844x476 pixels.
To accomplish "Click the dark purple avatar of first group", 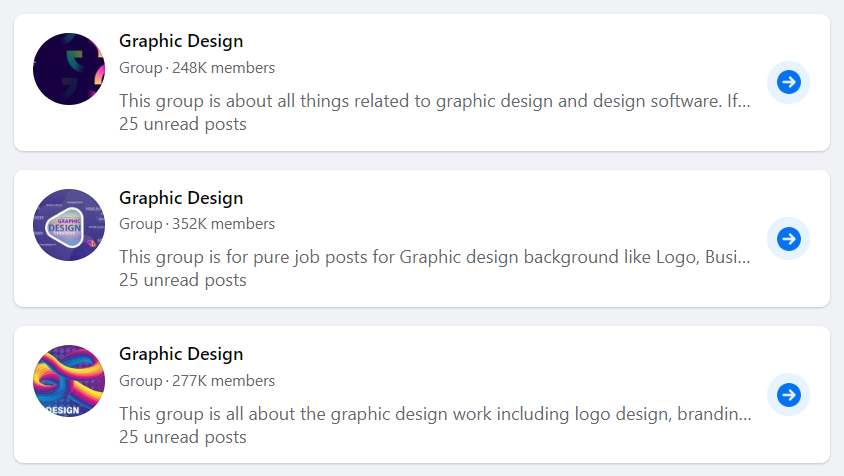I will [x=69, y=69].
